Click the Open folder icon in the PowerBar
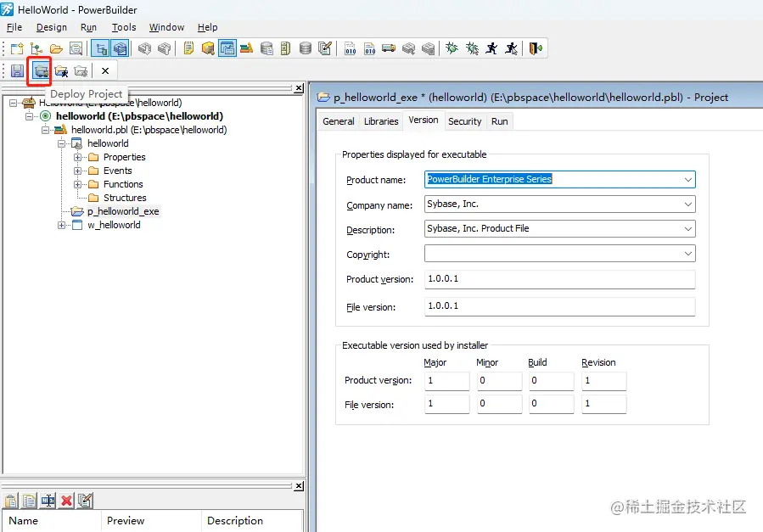The width and height of the screenshot is (763, 532). pos(57,48)
